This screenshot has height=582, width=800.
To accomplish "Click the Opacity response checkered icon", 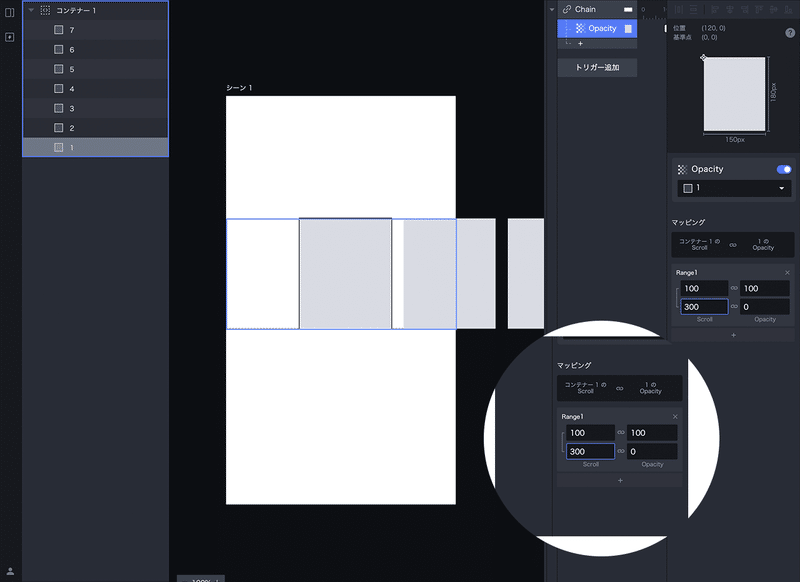I will [580, 29].
